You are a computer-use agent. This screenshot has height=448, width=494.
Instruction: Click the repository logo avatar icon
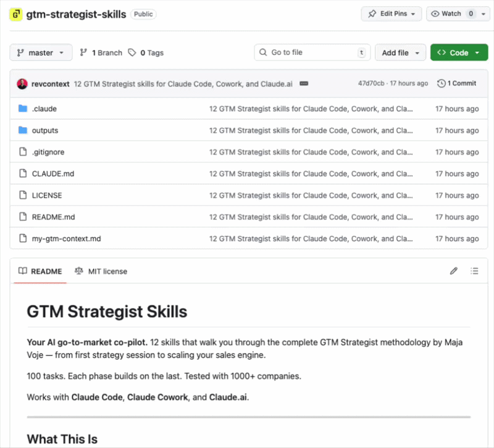[16, 14]
